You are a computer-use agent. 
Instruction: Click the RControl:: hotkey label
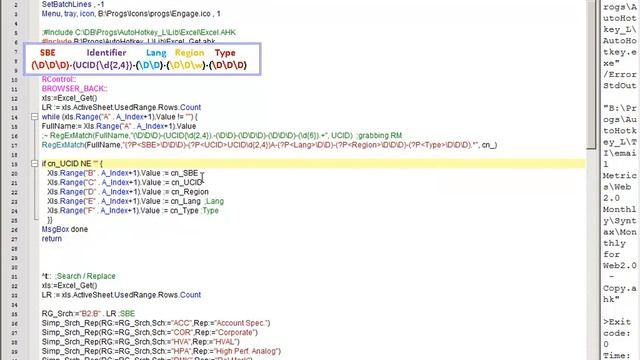pyautogui.click(x=59, y=79)
